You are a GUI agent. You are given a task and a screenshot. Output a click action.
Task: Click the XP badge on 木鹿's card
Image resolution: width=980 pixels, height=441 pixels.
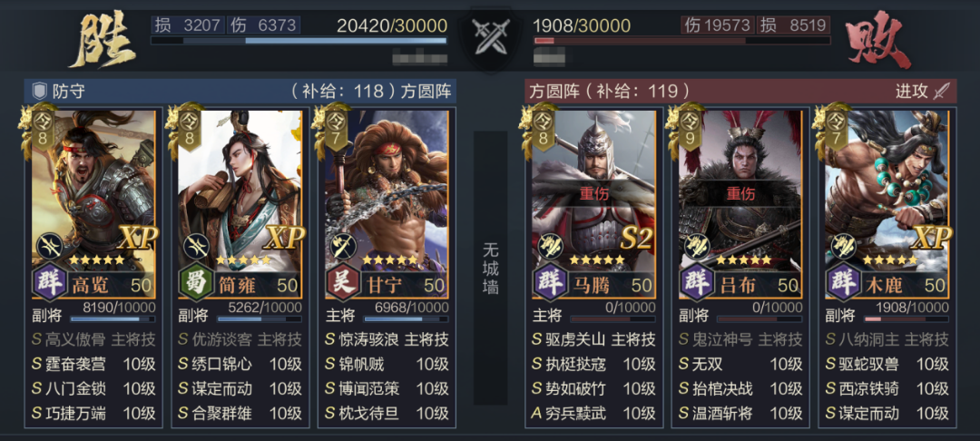click(x=931, y=238)
